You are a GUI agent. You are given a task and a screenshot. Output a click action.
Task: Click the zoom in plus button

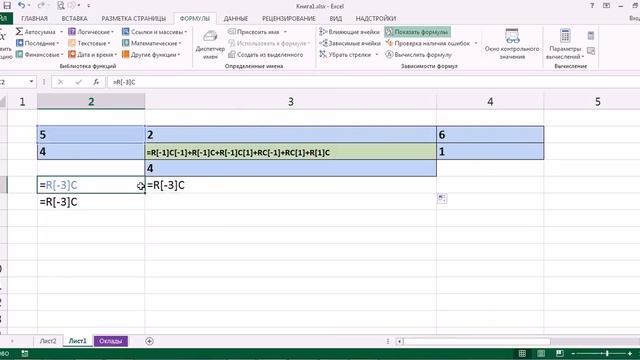pyautogui.click(x=630, y=353)
